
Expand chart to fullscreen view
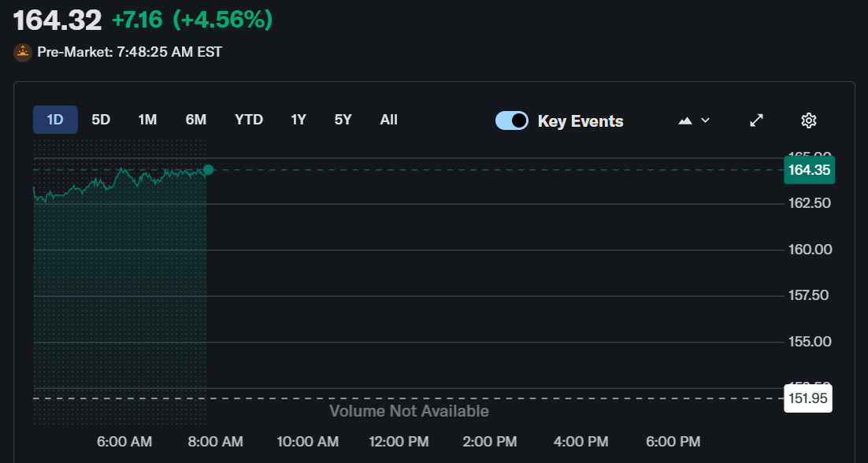tap(756, 120)
